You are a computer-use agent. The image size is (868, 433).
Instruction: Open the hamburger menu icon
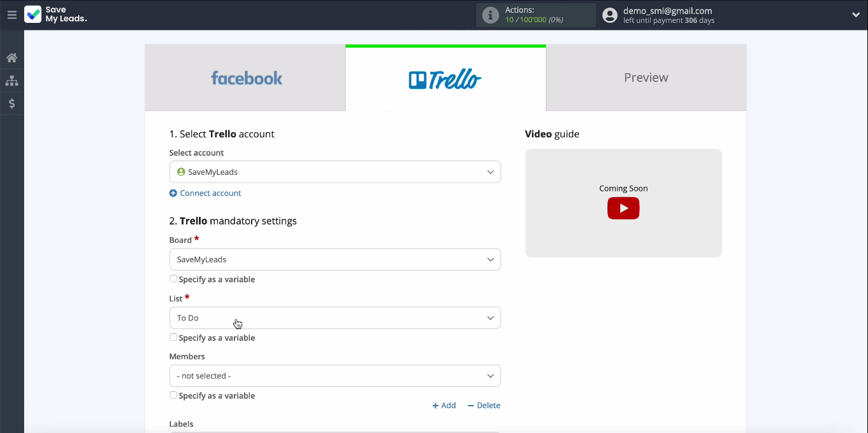(x=11, y=15)
